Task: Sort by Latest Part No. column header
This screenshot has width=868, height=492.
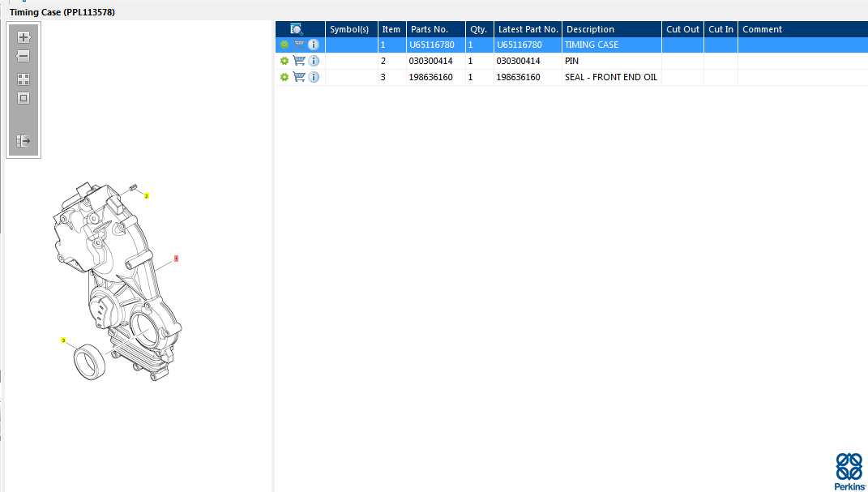Action: [528, 29]
